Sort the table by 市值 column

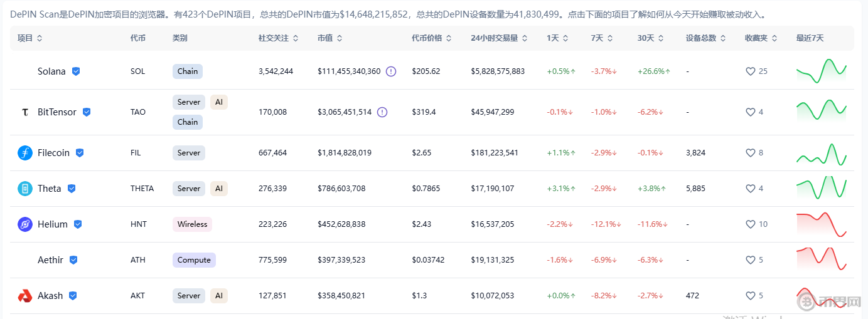click(330, 38)
